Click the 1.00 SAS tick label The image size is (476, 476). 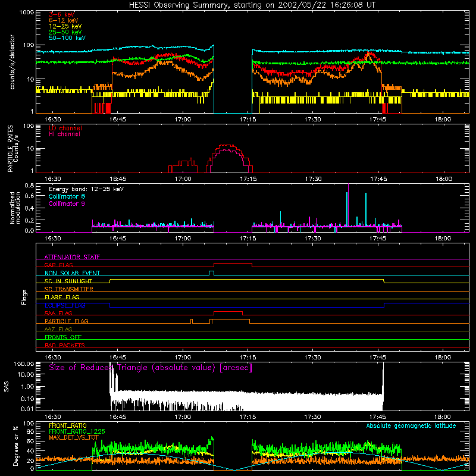tap(27, 387)
